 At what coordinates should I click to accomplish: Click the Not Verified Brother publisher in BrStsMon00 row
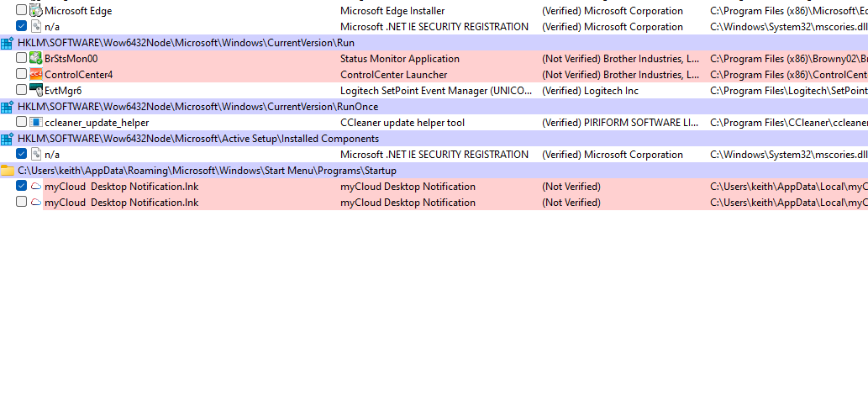pos(621,59)
